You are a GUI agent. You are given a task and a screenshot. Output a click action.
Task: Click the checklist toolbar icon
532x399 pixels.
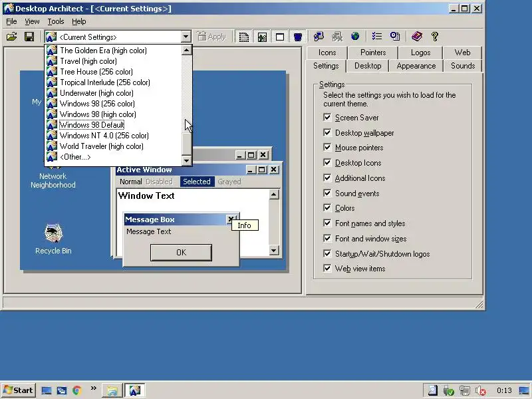point(376,37)
